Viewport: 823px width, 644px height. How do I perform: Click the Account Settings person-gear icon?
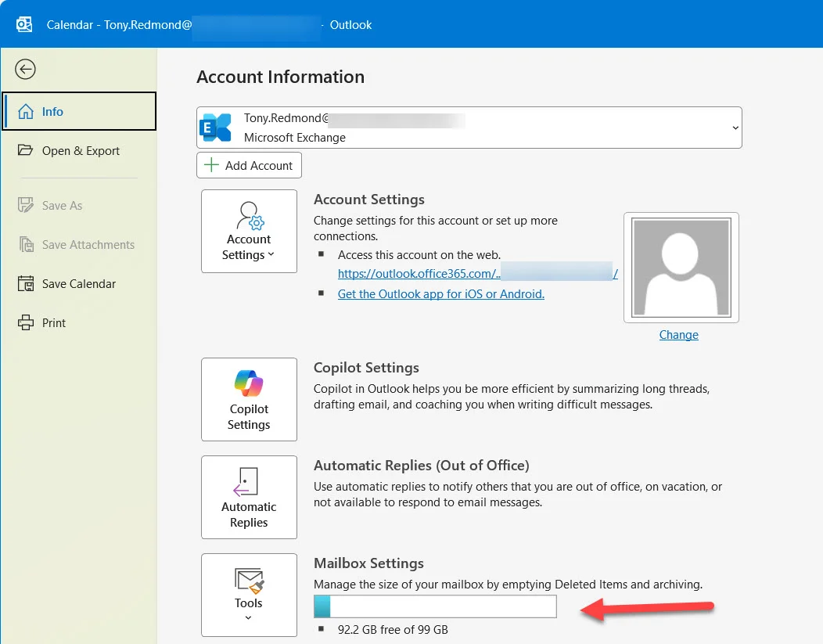(250, 216)
